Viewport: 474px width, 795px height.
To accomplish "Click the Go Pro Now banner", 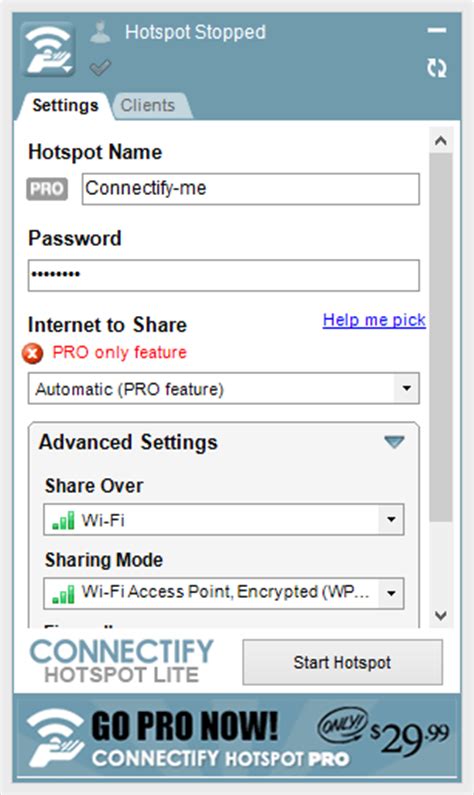I will click(x=237, y=738).
